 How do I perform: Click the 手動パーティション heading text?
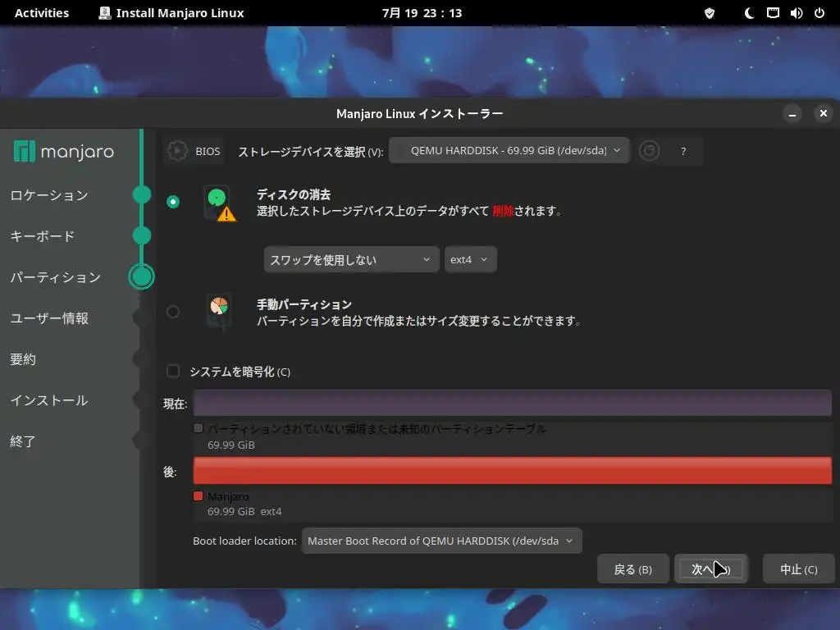304,304
